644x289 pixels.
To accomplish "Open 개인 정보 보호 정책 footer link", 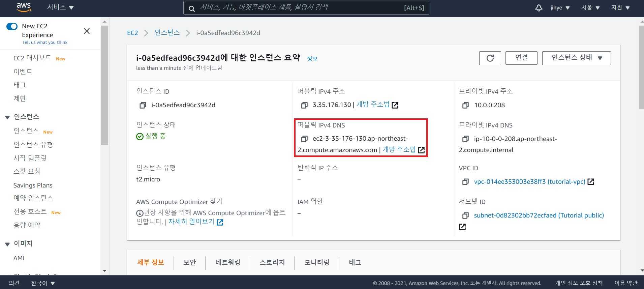I will pyautogui.click(x=579, y=283).
